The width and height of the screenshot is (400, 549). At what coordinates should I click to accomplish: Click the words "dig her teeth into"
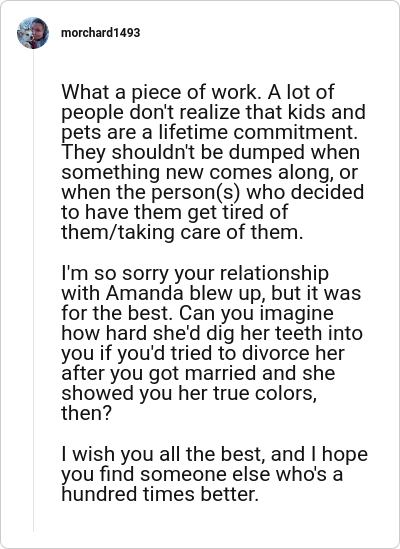(284, 333)
